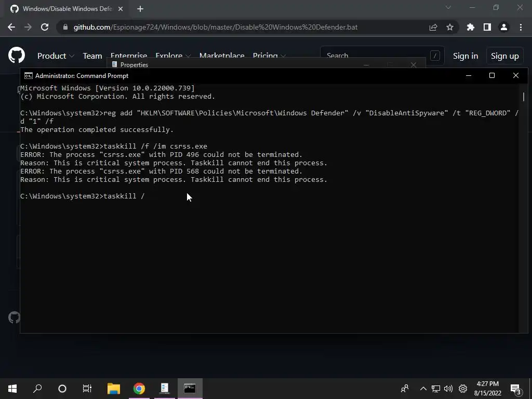The height and width of the screenshot is (399, 532).
Task: Click Sign in on GitHub
Action: pyautogui.click(x=465, y=56)
